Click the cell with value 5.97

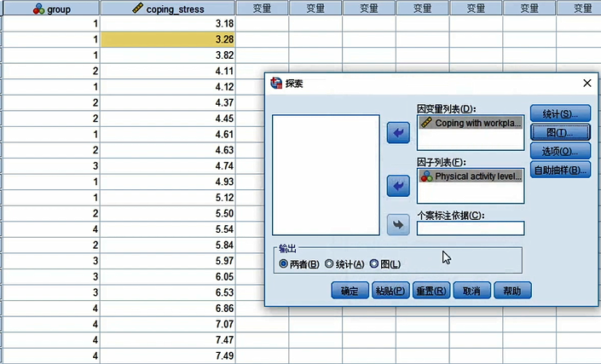(x=168, y=261)
